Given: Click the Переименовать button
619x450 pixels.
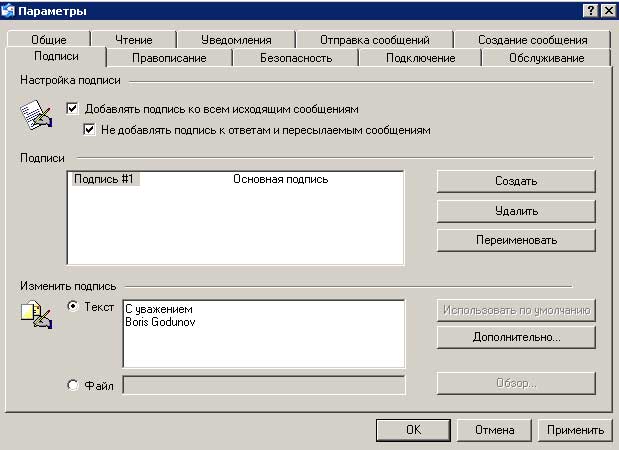Looking at the screenshot, I should pos(516,240).
